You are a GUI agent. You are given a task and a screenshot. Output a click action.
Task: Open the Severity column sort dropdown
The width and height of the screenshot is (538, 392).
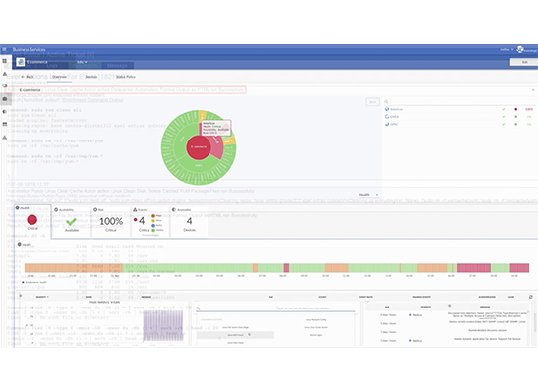[42, 297]
